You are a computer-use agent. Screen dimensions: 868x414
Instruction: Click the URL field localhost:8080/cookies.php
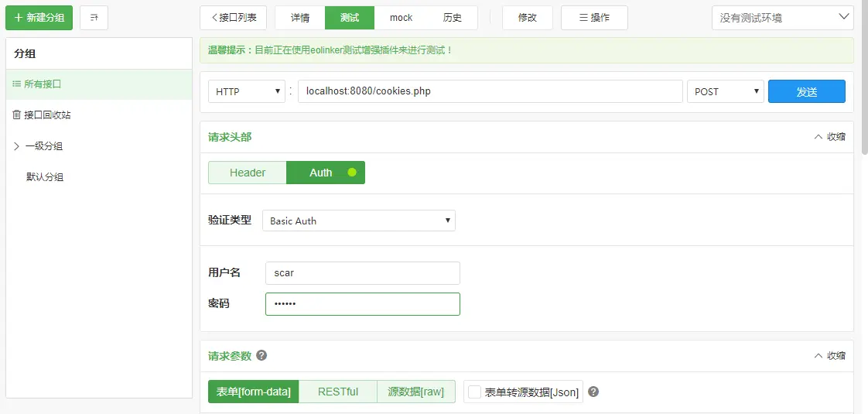click(490, 91)
